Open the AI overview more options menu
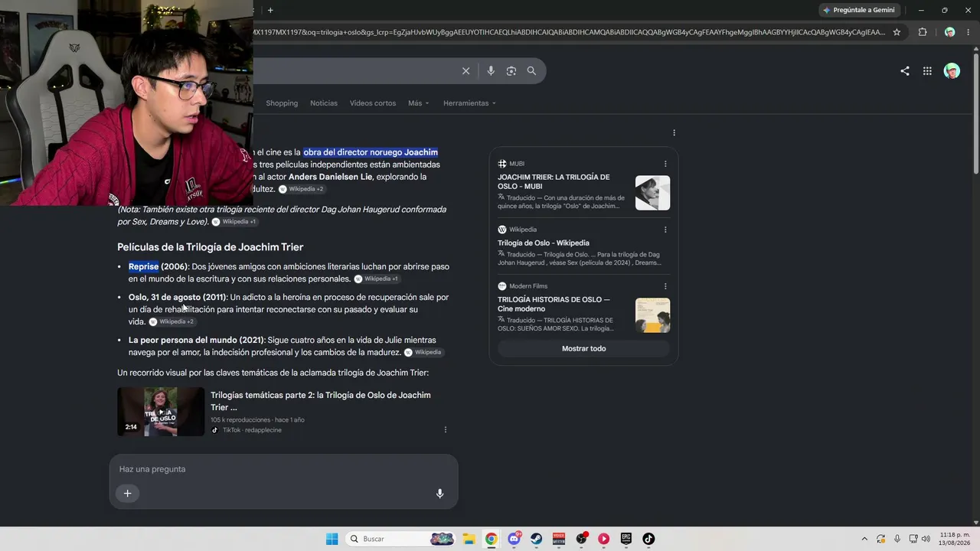Image resolution: width=980 pixels, height=551 pixels. pyautogui.click(x=674, y=133)
